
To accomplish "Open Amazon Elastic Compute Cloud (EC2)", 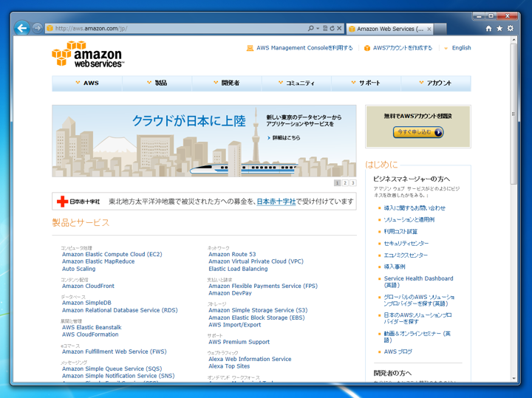I will 112,254.
